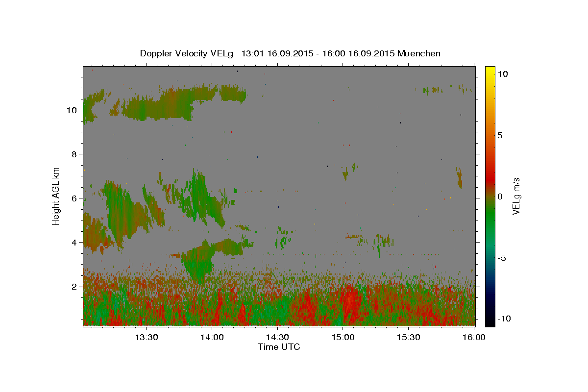Click the 15:00 time tick label
Image resolution: width=588 pixels, height=392 pixels.
coord(343,337)
